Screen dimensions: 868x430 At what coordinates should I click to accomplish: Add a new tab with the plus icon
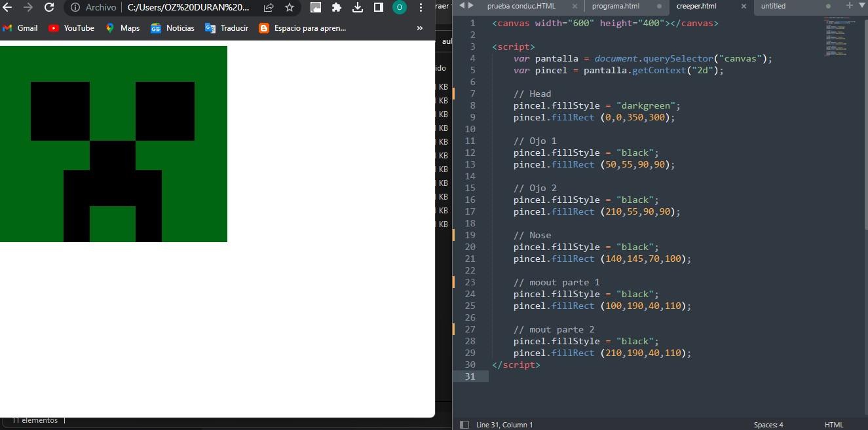[x=849, y=5]
